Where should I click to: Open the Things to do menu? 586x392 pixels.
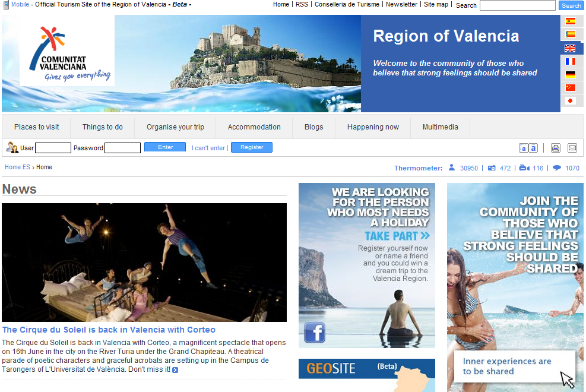click(103, 127)
